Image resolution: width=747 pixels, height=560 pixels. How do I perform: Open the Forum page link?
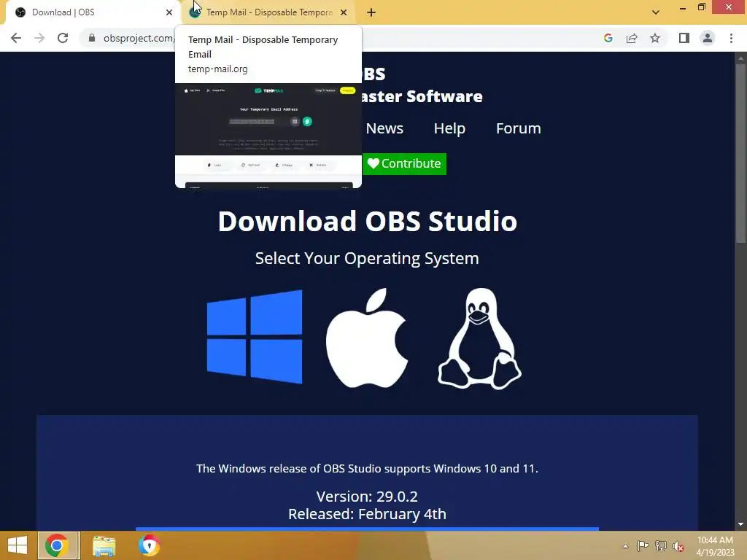[519, 128]
